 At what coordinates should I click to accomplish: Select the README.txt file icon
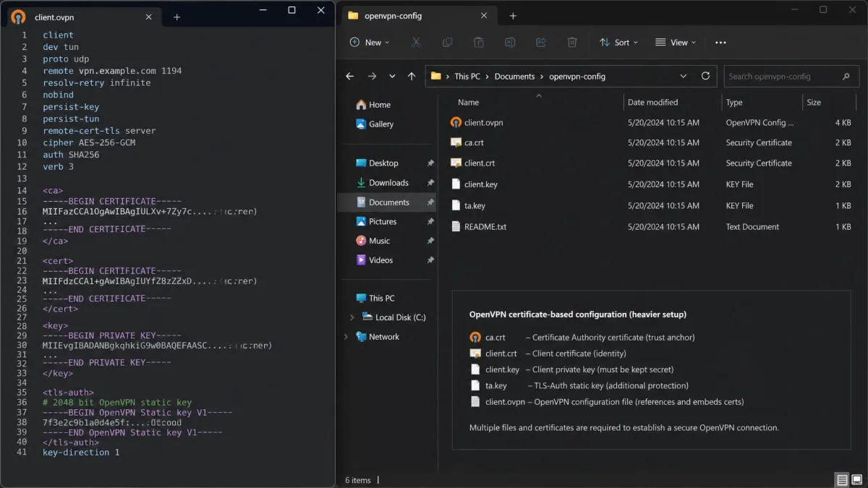click(456, 226)
